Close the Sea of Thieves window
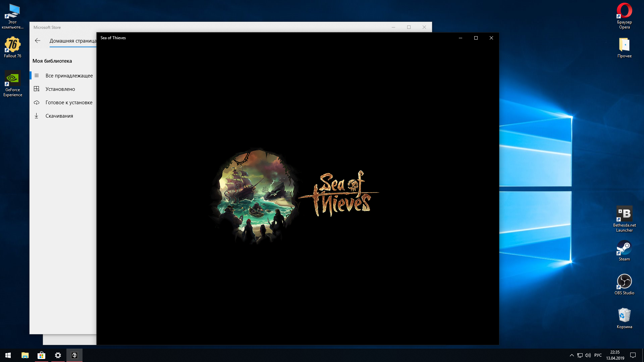Screen dimensions: 644x362 pyautogui.click(x=491, y=38)
